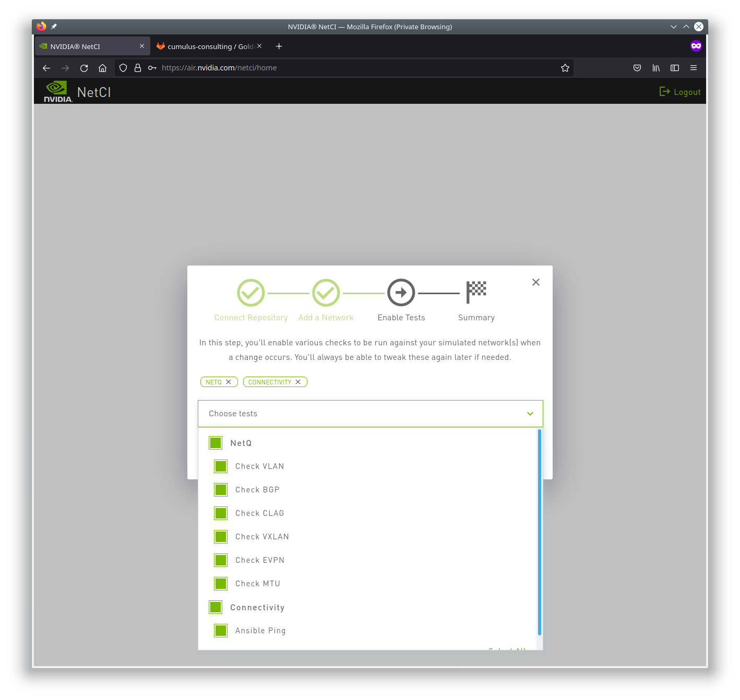This screenshot has height=700, width=740.
Task: Remove the CONNECTIVITY tag with its X
Action: (298, 382)
